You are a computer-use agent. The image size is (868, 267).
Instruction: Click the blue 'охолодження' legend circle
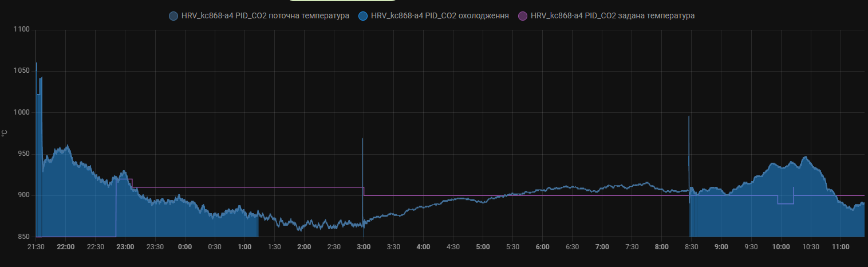[363, 16]
